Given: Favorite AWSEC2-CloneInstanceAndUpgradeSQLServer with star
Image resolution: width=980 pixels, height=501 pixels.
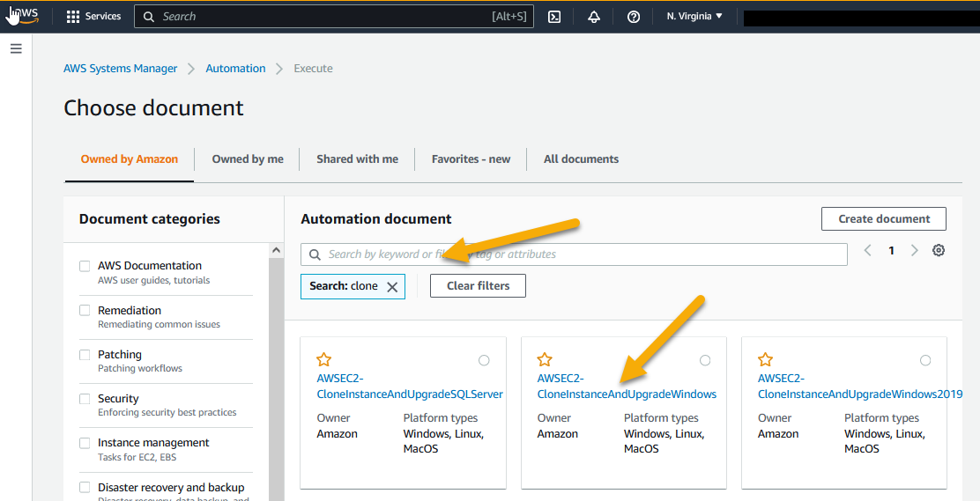Looking at the screenshot, I should (x=323, y=359).
